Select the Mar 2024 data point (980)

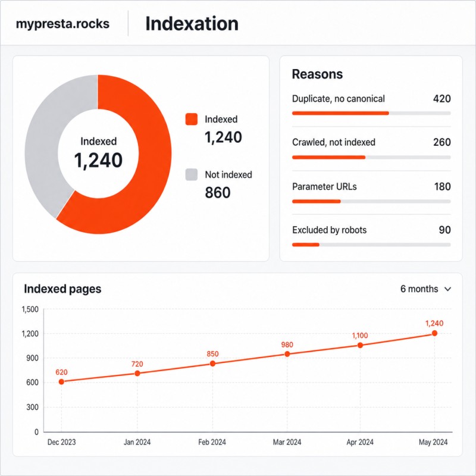tap(287, 354)
